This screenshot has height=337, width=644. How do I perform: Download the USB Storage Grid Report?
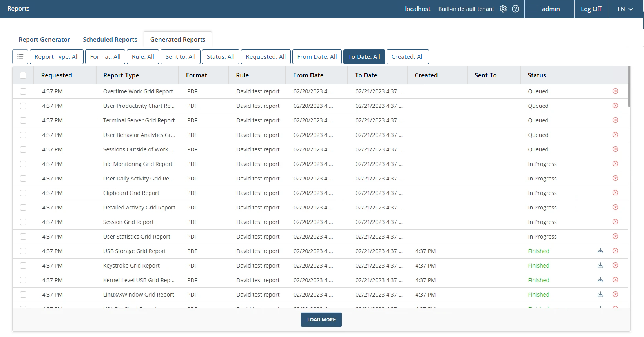click(x=600, y=251)
